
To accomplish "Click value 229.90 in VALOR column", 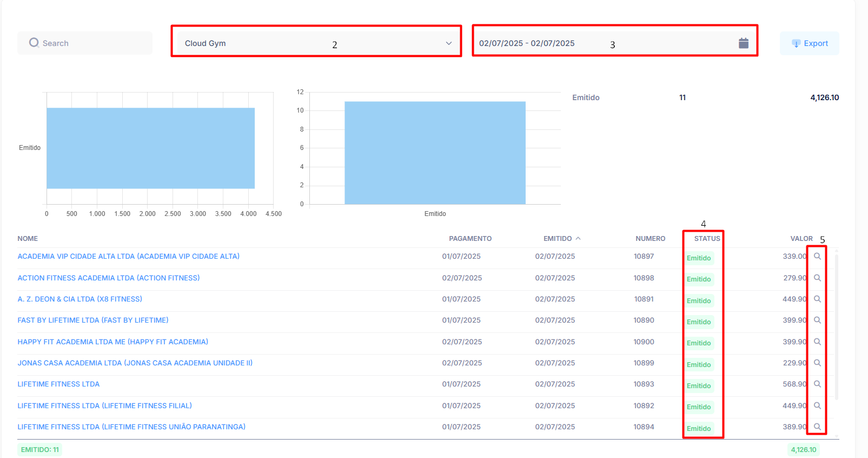I will [794, 363].
